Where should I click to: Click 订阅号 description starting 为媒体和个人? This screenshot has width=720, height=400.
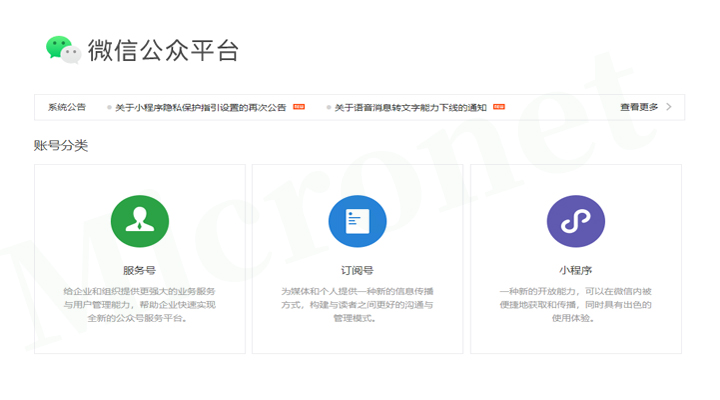click(357, 304)
